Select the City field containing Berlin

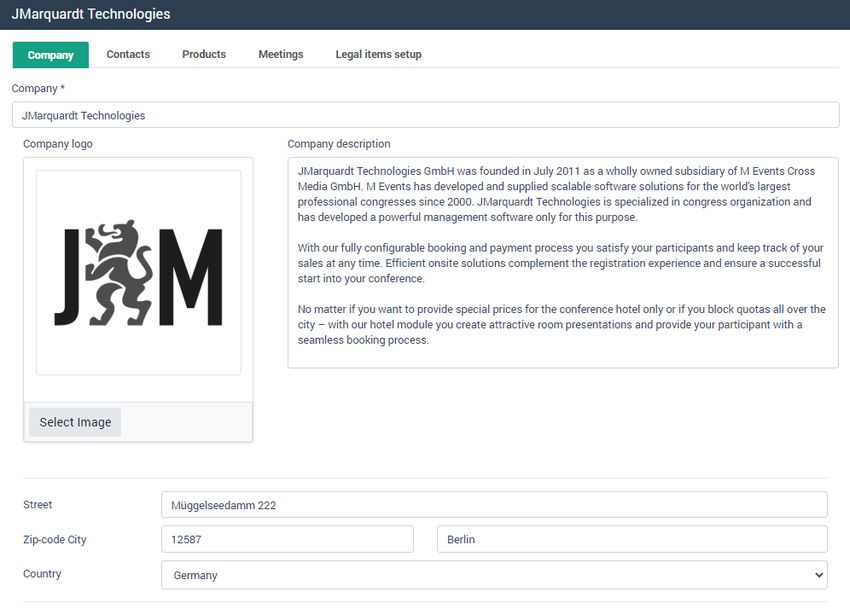point(632,539)
